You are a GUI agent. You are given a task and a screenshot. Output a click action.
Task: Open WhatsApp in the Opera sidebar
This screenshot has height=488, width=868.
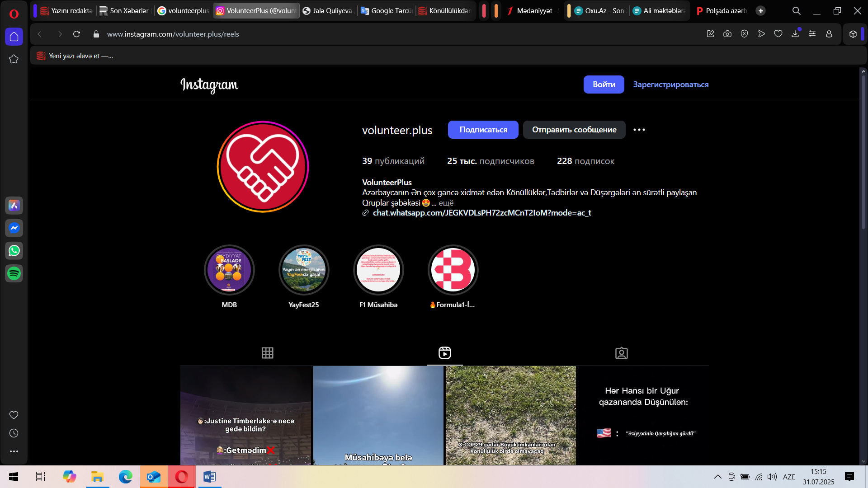coord(14,251)
